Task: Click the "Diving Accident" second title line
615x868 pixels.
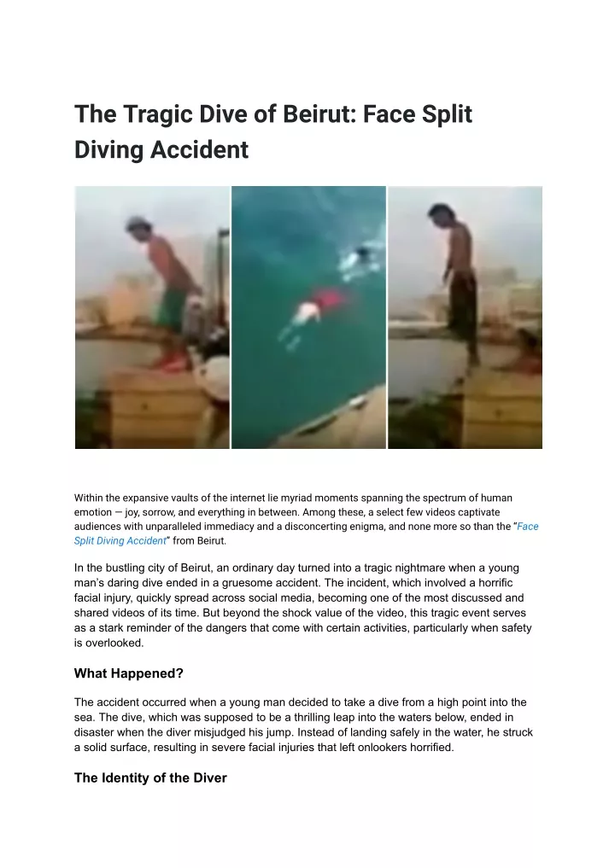Action: tap(161, 149)
